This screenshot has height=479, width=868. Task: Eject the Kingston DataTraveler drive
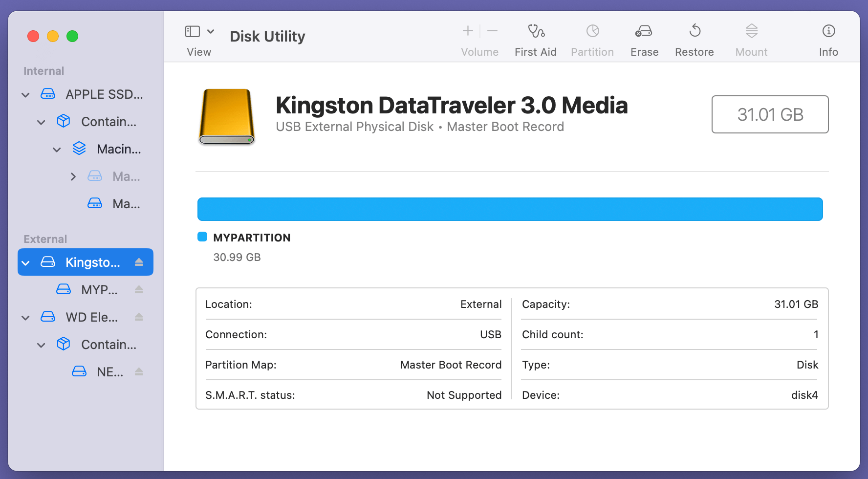pos(139,262)
